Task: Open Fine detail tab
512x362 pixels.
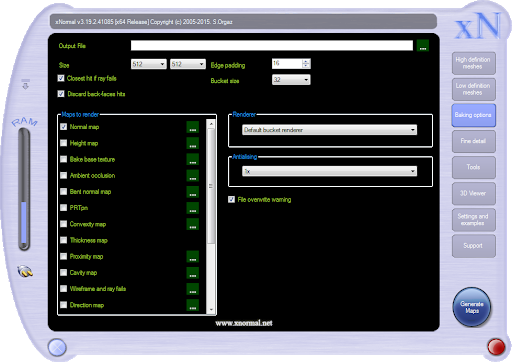Action: [x=473, y=141]
